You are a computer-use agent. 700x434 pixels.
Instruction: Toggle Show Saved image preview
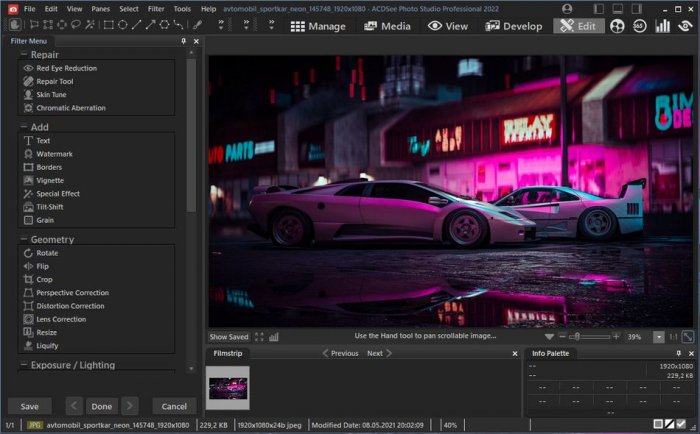[x=229, y=337]
